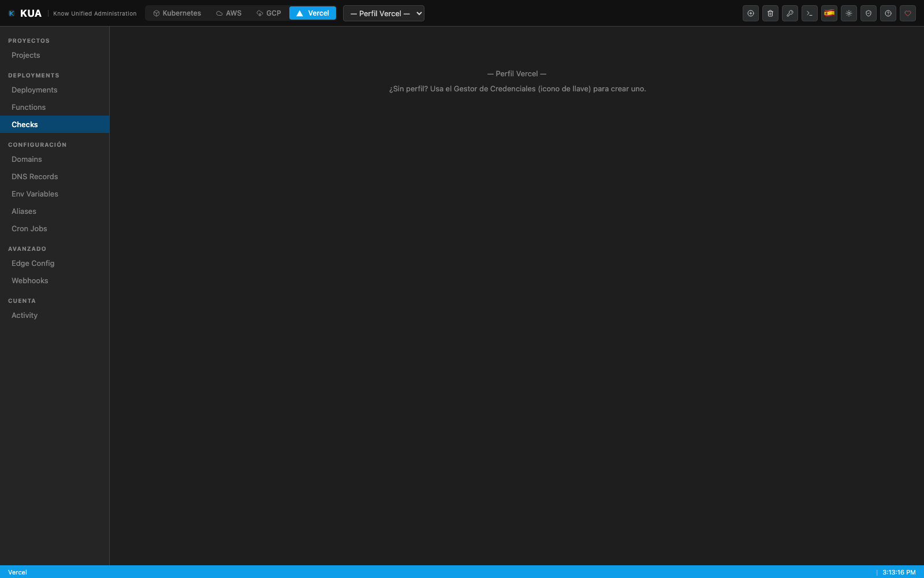Go to Env Variables section
Image resolution: width=924 pixels, height=578 pixels.
click(54, 194)
